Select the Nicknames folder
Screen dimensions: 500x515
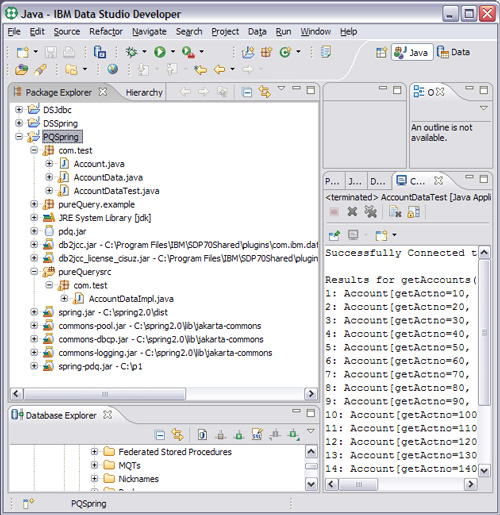point(138,479)
